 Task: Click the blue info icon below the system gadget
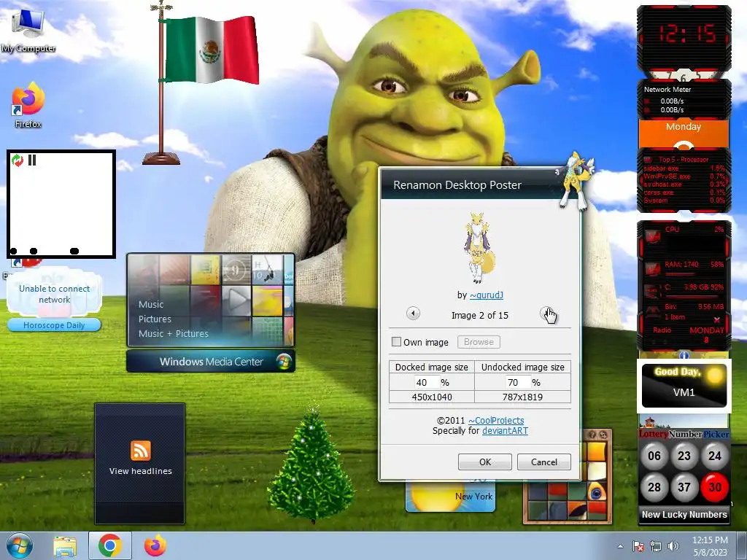[x=684, y=355]
